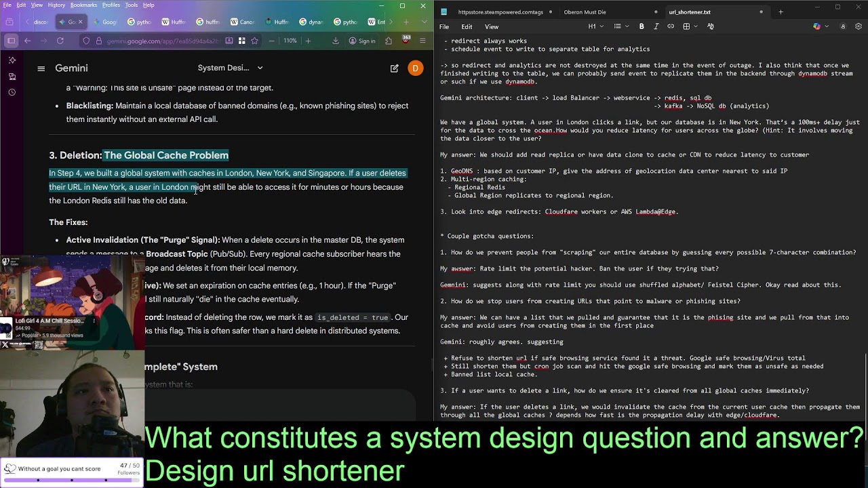The width and height of the screenshot is (868, 488).
Task: Insert a link in Notepad
Action: (671, 26)
